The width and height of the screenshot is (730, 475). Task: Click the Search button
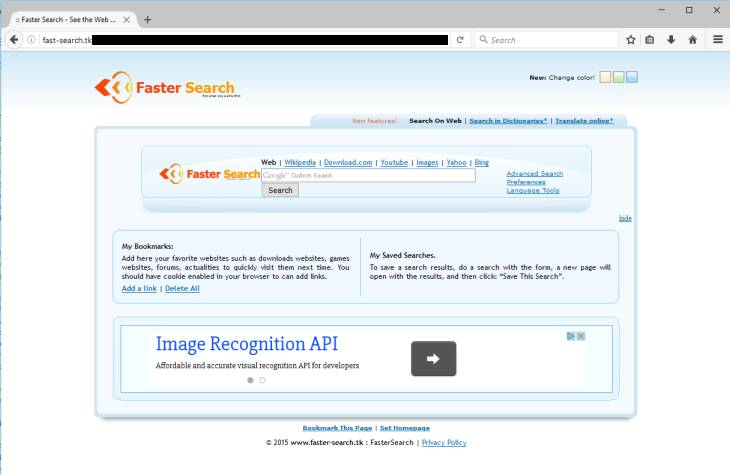point(280,190)
